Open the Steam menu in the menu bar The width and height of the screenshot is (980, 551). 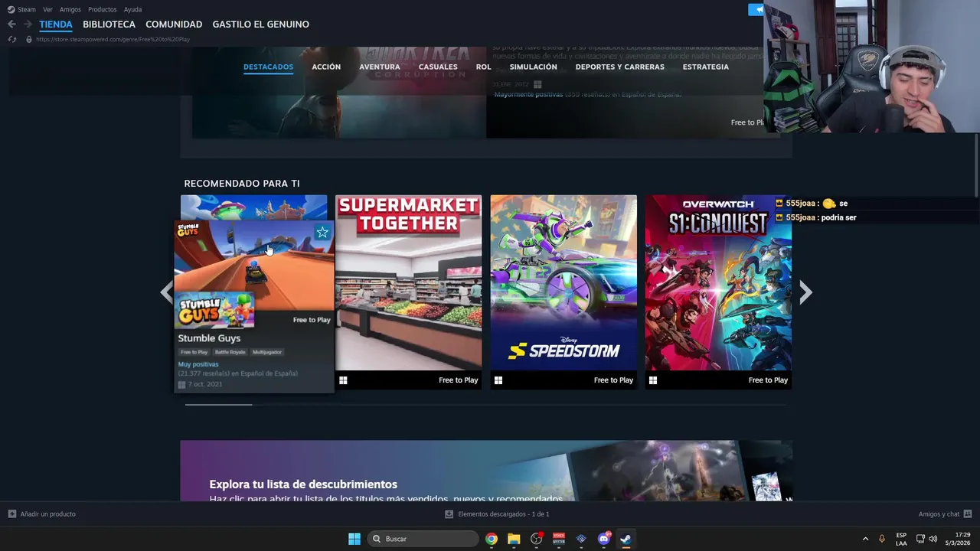[x=27, y=9]
